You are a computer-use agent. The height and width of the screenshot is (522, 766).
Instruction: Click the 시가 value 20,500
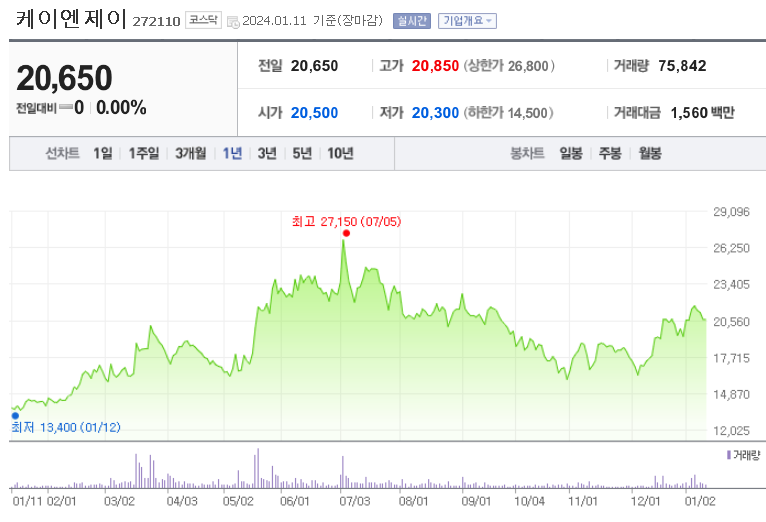(x=314, y=113)
